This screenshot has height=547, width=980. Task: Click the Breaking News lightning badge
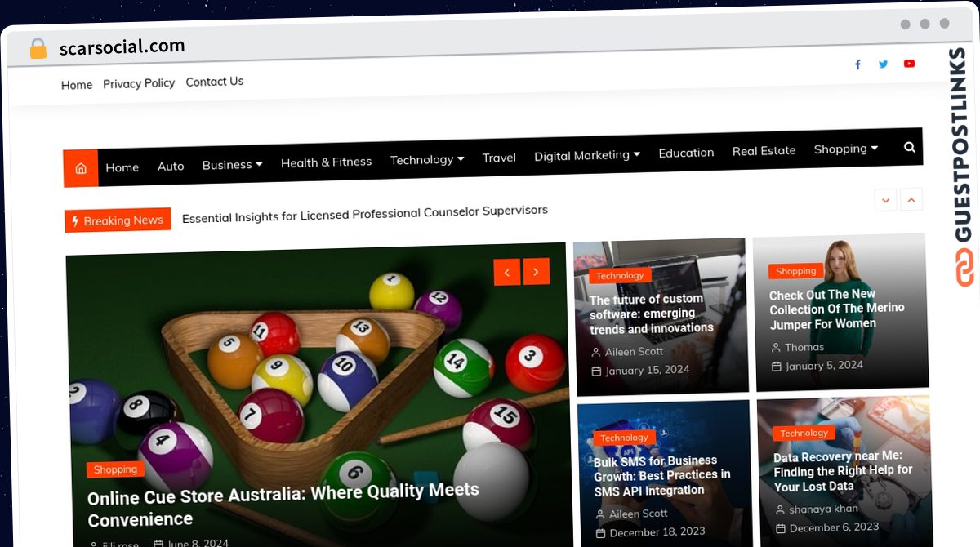click(118, 220)
